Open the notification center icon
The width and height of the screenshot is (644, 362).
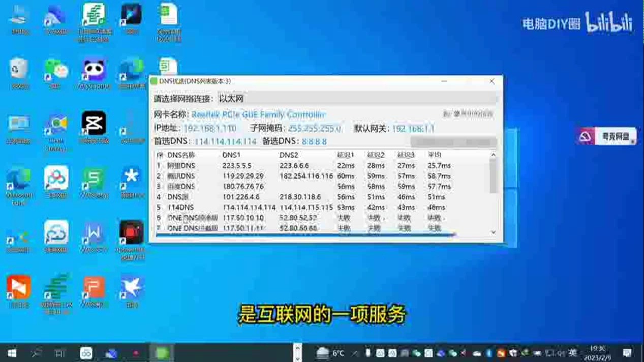point(628,352)
